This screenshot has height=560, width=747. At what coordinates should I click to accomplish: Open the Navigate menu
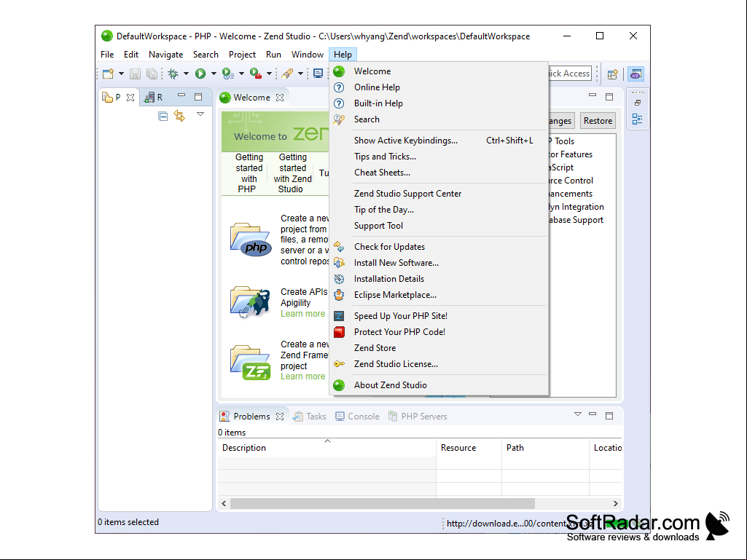coord(165,55)
